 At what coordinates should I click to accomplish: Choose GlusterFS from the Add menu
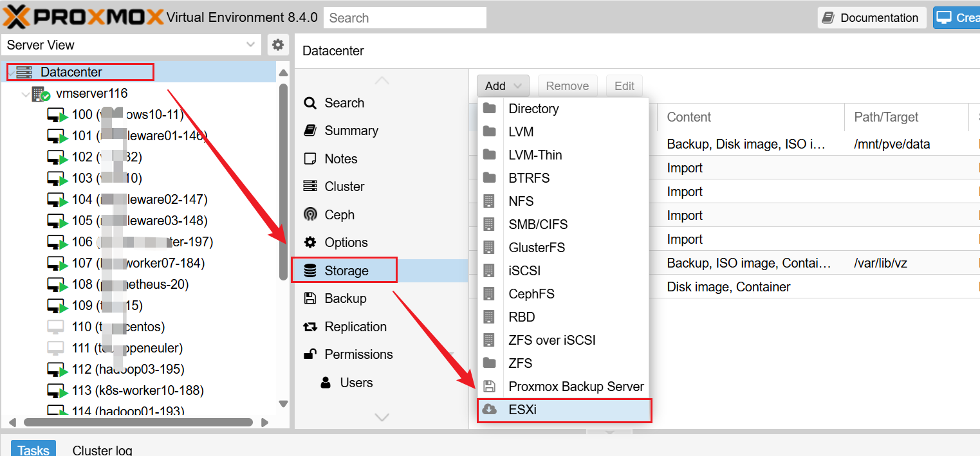[x=563, y=248]
